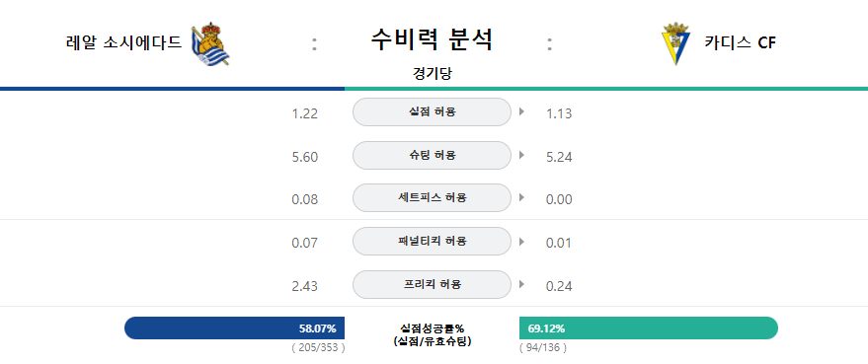Click the 수비력 분석 heading
The width and height of the screenshot is (868, 364).
pyautogui.click(x=432, y=39)
